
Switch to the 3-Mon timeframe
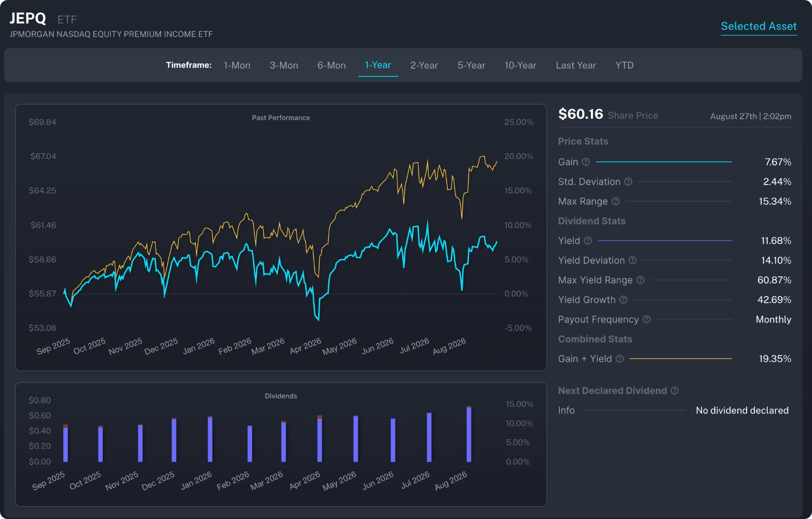284,65
